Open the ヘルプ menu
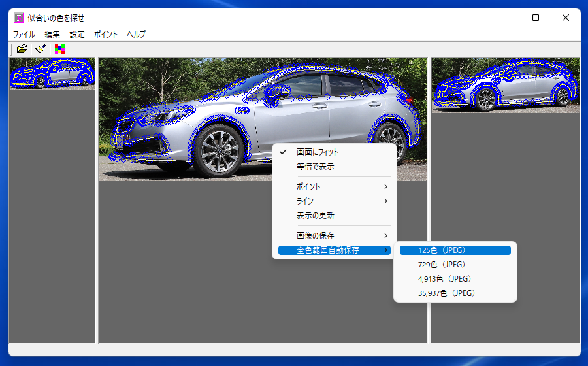 pyautogui.click(x=136, y=34)
